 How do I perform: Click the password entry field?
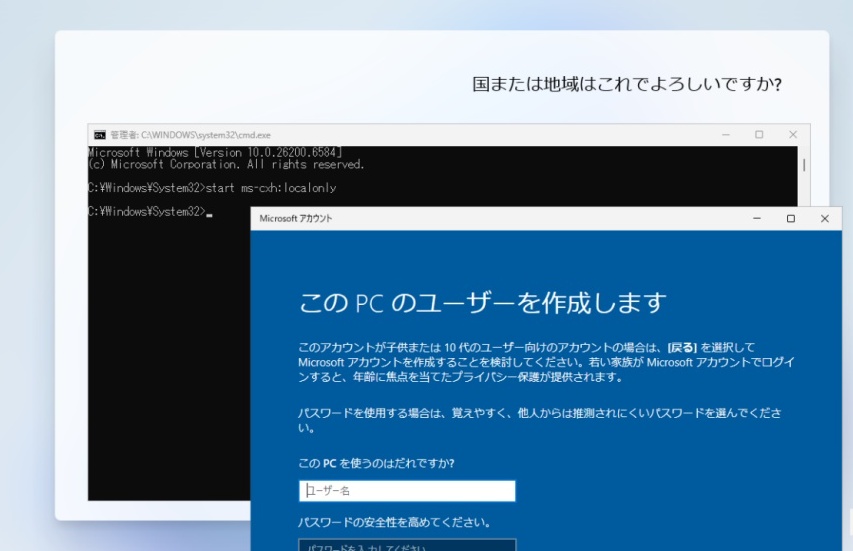407,546
